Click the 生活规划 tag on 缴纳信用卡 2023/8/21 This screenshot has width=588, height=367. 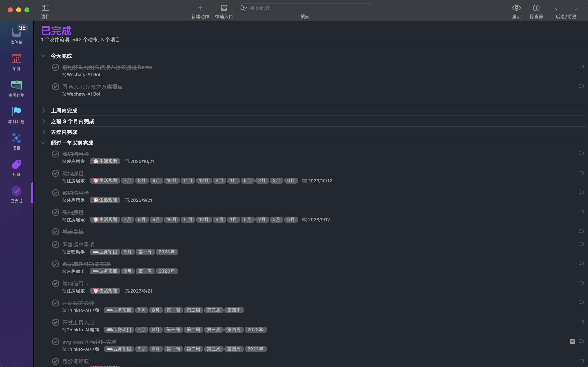coord(105,291)
